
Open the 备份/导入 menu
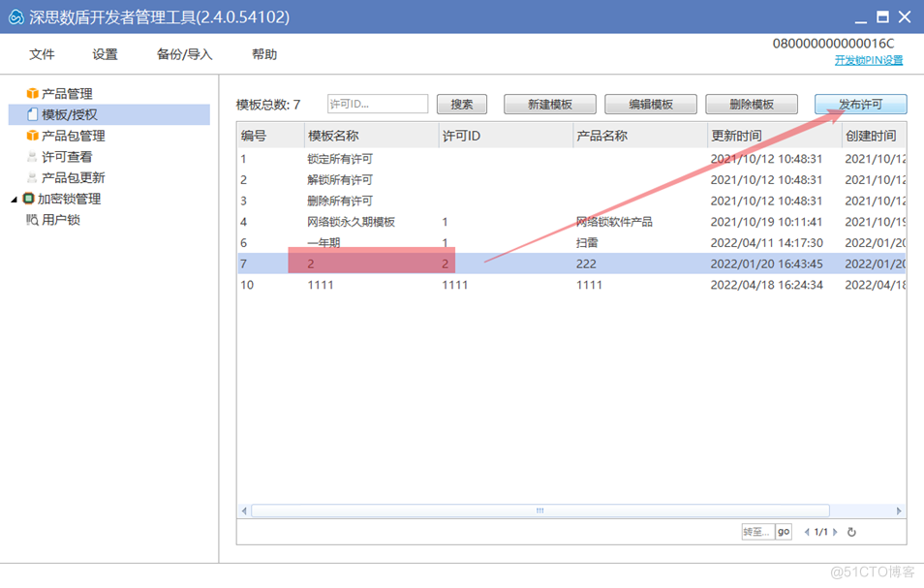(183, 55)
